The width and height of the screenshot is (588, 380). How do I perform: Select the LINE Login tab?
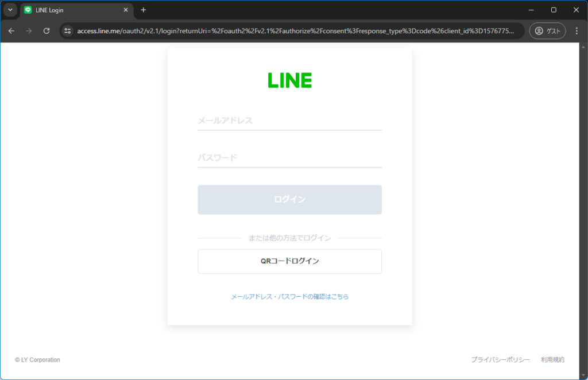[76, 10]
